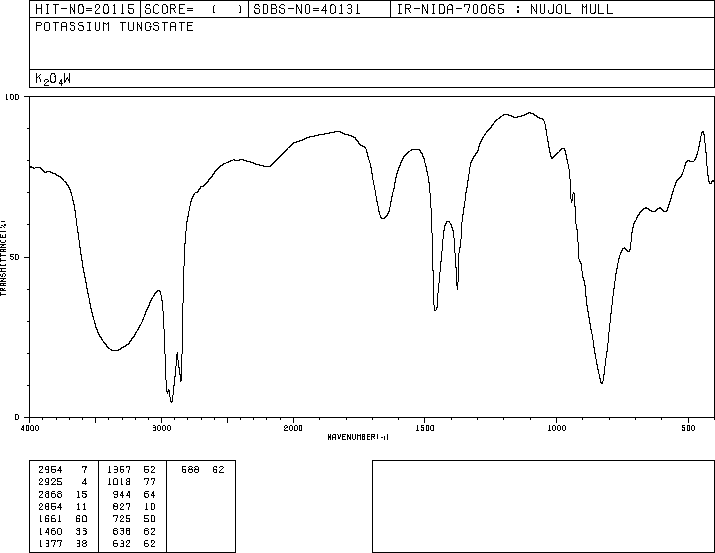Select the 2925 peak table entry

coord(63,482)
